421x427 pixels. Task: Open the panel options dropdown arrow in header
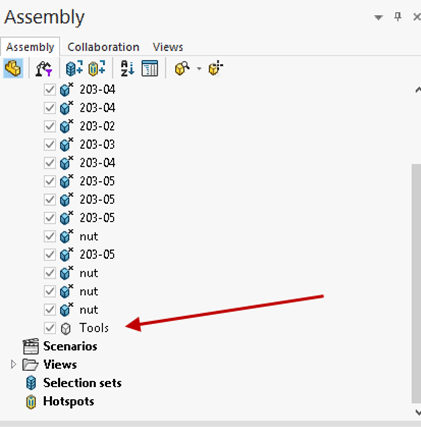click(378, 17)
